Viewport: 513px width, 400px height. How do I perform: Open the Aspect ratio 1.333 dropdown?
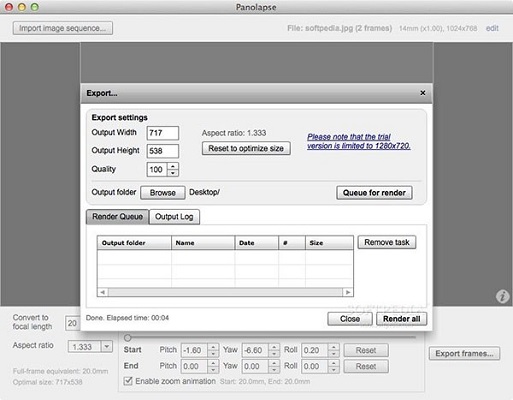107,347
